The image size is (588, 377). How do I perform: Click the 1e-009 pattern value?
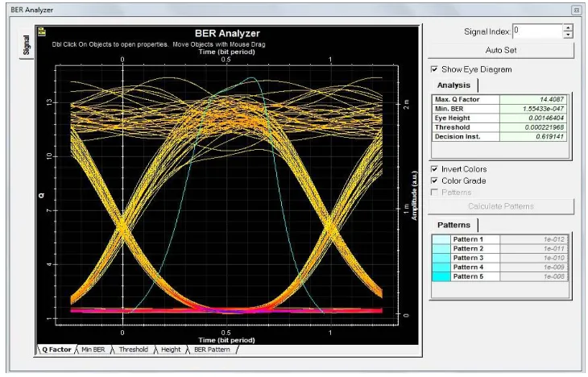pos(534,267)
